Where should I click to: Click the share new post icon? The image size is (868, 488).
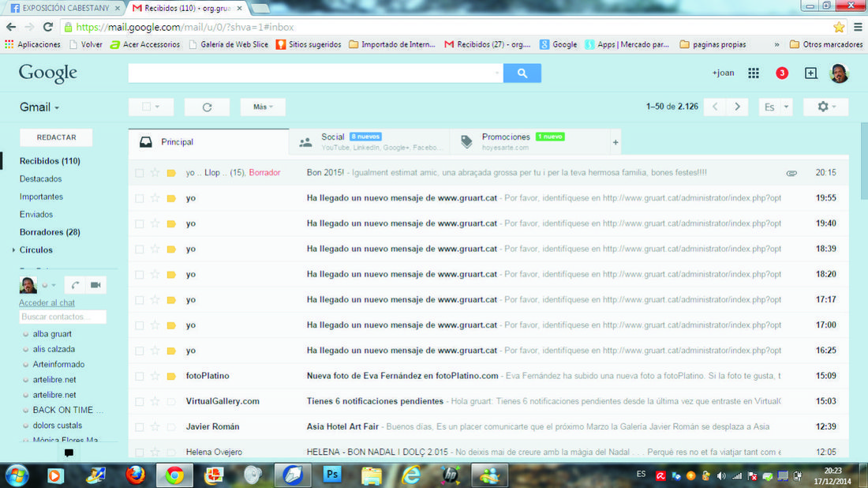point(810,73)
